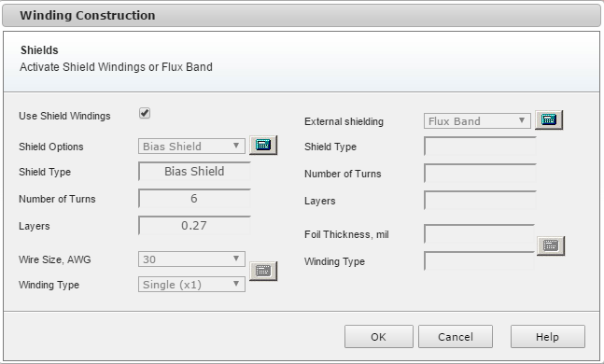Click keyboard icon next to Foil Thickness
604x364 pixels.
coord(551,245)
